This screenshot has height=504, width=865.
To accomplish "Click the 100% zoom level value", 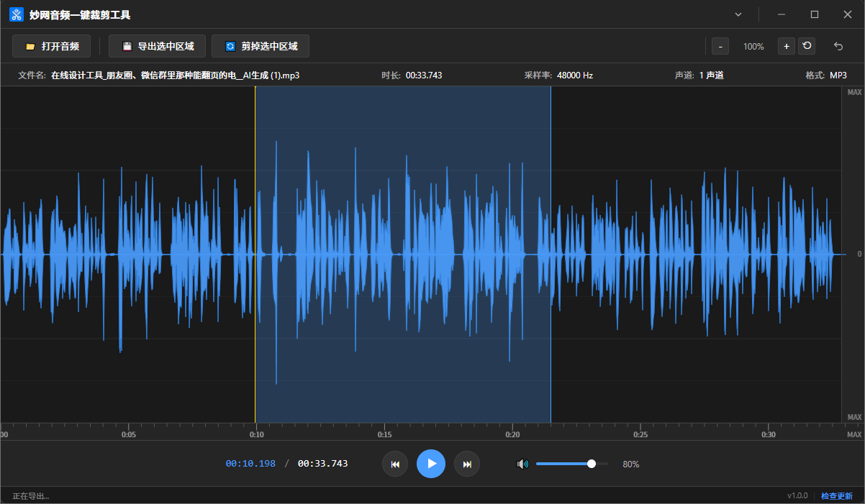I will pyautogui.click(x=753, y=47).
